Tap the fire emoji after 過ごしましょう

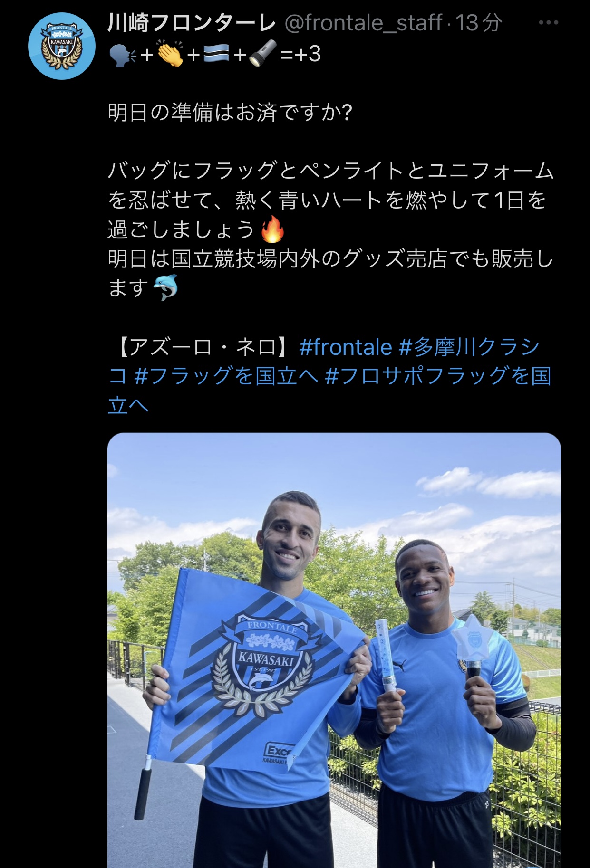click(273, 230)
